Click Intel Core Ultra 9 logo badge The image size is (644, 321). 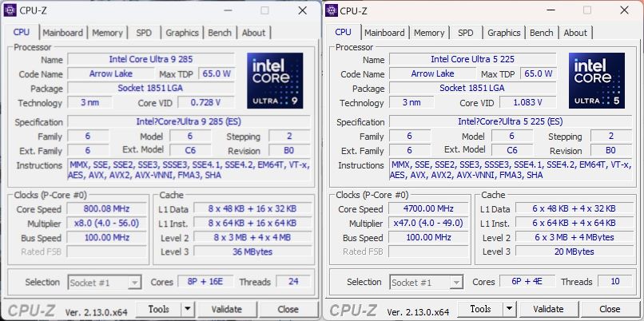(x=275, y=81)
